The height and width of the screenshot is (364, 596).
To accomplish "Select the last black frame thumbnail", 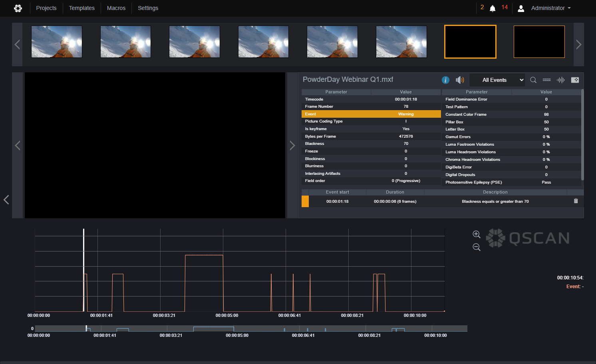I will pos(539,42).
